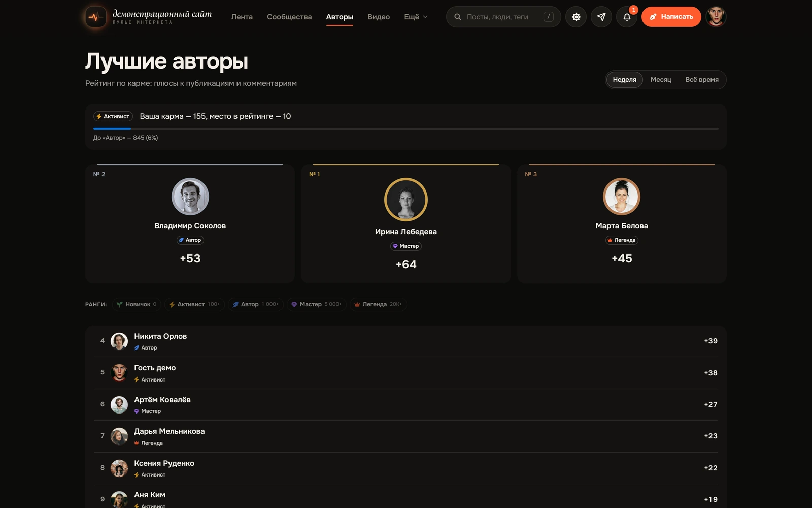Click the Новичок rank chip

point(137,304)
